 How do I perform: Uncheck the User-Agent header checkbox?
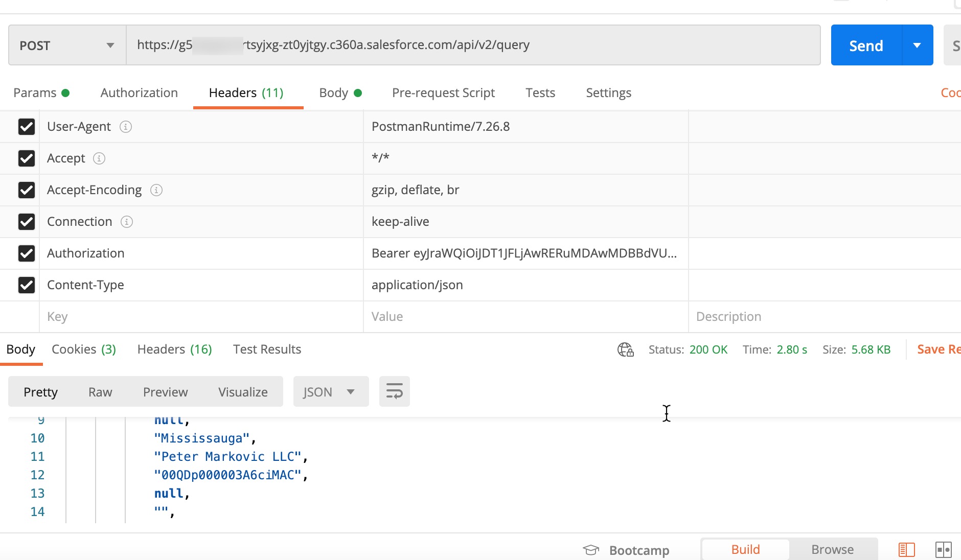[27, 127]
